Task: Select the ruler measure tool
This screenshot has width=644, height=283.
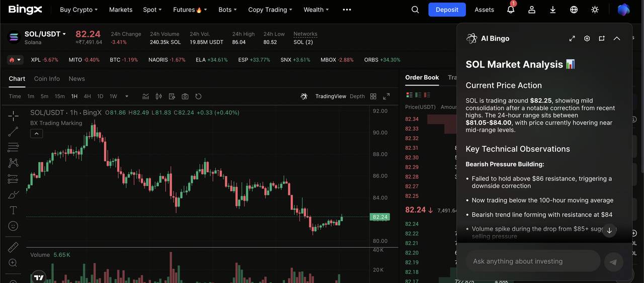Action: [13, 247]
